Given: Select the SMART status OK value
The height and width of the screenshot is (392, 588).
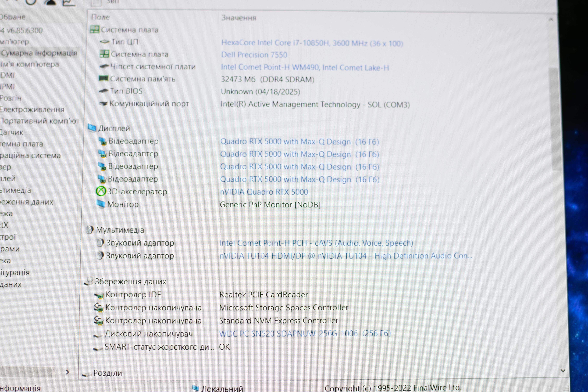Looking at the screenshot, I should click(x=224, y=347).
